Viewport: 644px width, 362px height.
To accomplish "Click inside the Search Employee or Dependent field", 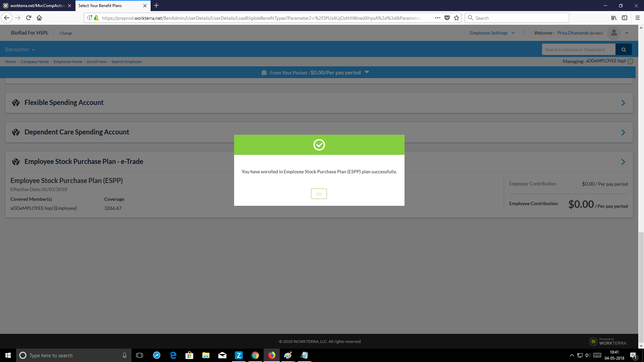I will click(578, 49).
